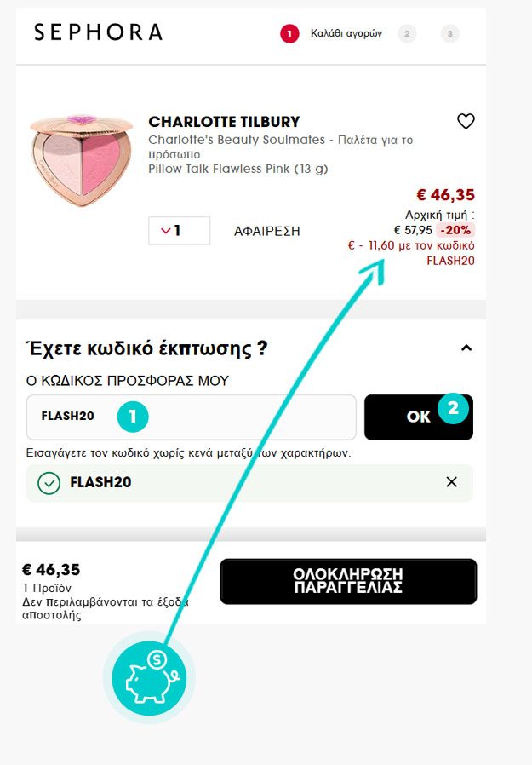This screenshot has height=765, width=532.
Task: Collapse the discount code section chevron
Action: 466,348
